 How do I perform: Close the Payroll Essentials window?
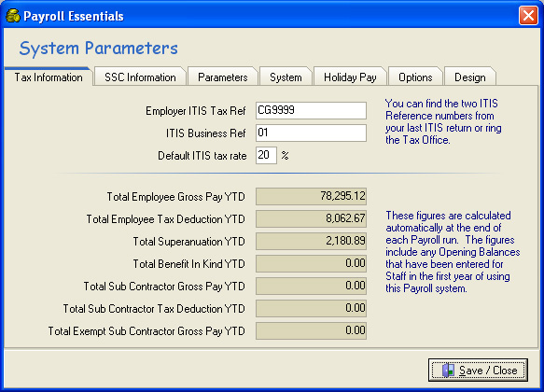[x=528, y=16]
